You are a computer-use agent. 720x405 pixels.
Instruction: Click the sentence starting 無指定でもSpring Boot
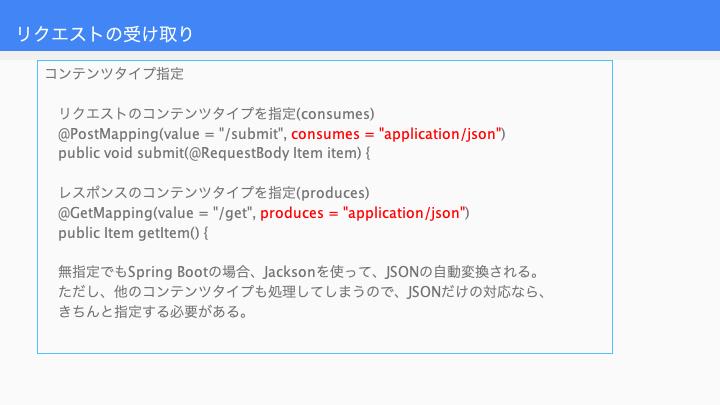coord(299,272)
